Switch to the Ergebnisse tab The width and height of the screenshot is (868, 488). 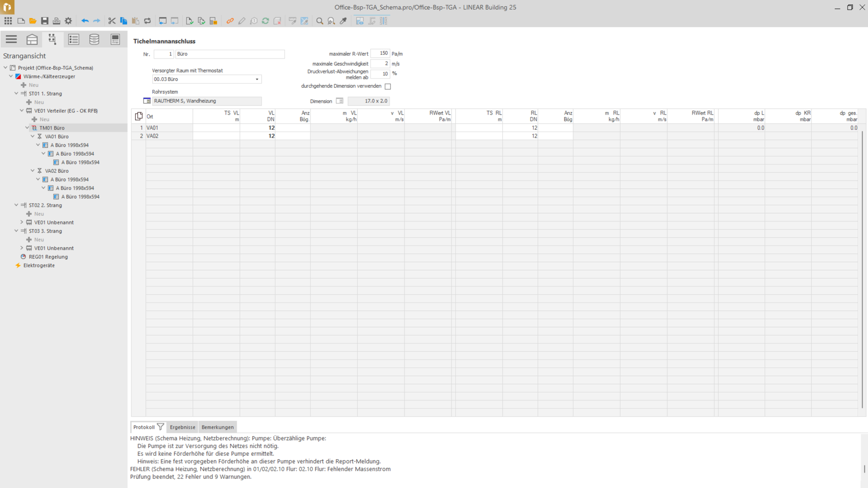[x=182, y=427]
